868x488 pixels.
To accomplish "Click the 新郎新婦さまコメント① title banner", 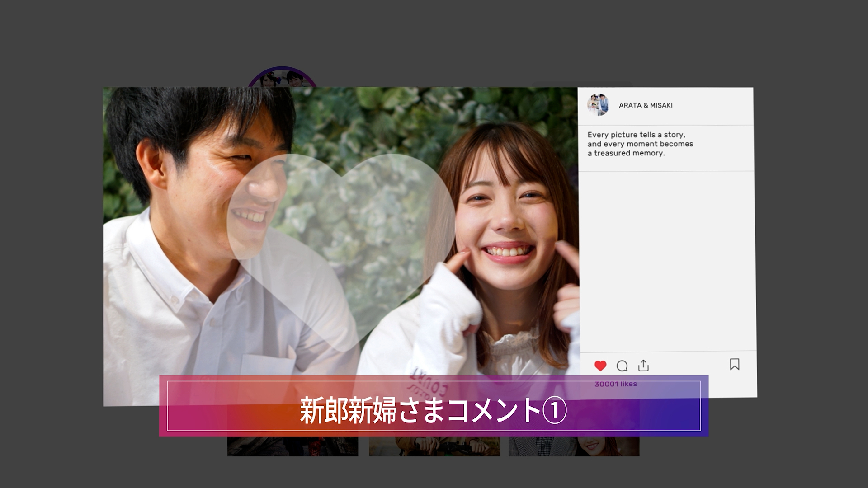I will pyautogui.click(x=434, y=406).
